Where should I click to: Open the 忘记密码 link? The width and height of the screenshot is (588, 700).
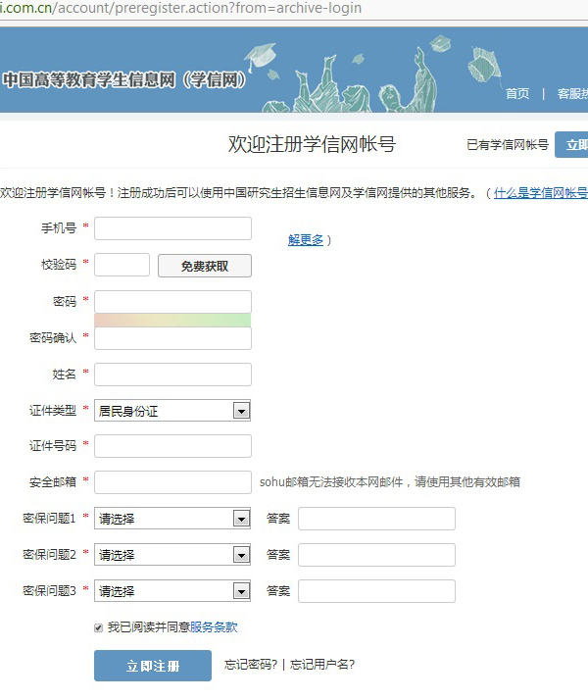pos(251,664)
